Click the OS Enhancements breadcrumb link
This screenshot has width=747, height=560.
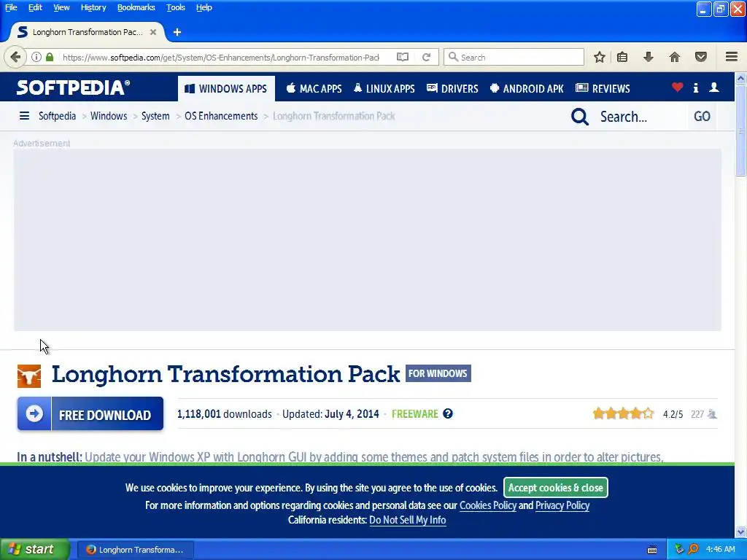click(221, 116)
